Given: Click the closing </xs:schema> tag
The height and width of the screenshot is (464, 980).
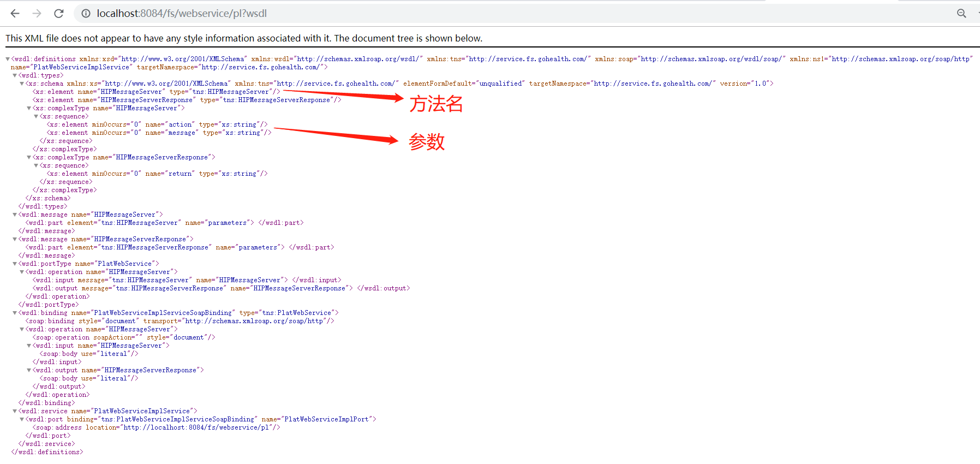Looking at the screenshot, I should pos(48,198).
